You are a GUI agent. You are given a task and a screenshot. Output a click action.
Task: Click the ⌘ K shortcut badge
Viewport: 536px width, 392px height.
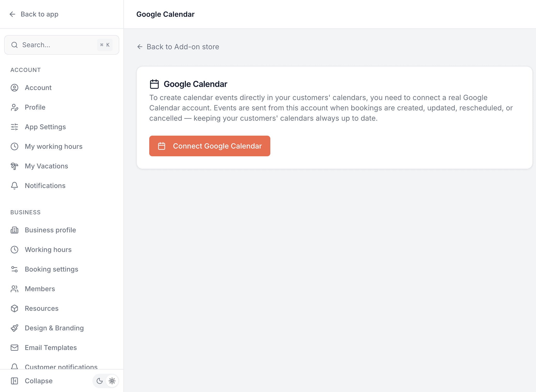click(x=105, y=45)
